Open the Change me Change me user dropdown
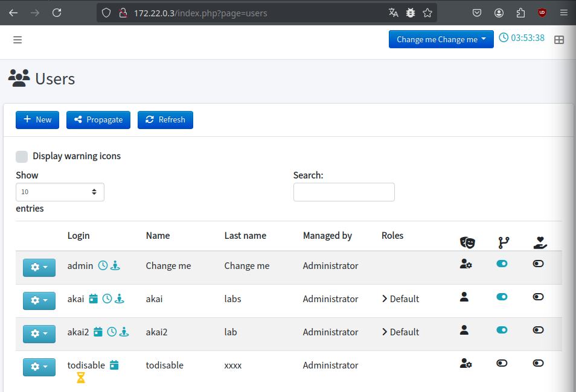Viewport: 576px width, 392px height. coord(441,39)
